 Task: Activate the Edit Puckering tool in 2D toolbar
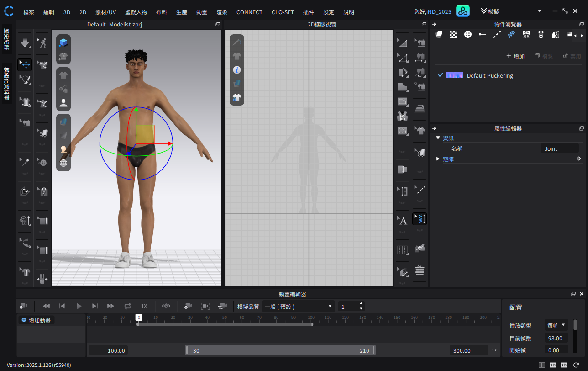(x=420, y=219)
